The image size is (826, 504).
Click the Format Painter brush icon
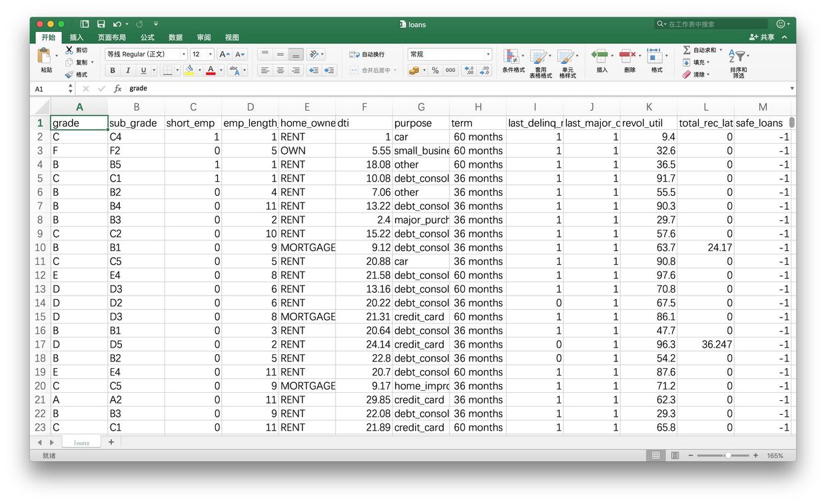pos(69,75)
